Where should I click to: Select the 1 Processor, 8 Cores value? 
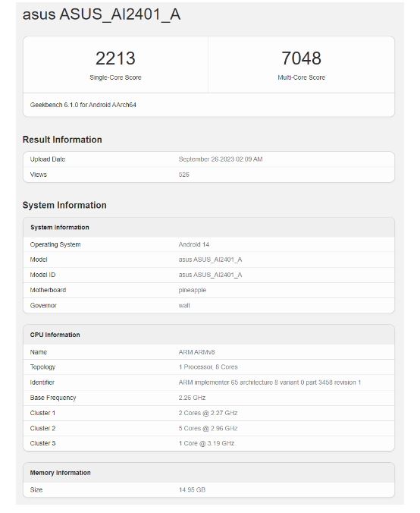208,367
